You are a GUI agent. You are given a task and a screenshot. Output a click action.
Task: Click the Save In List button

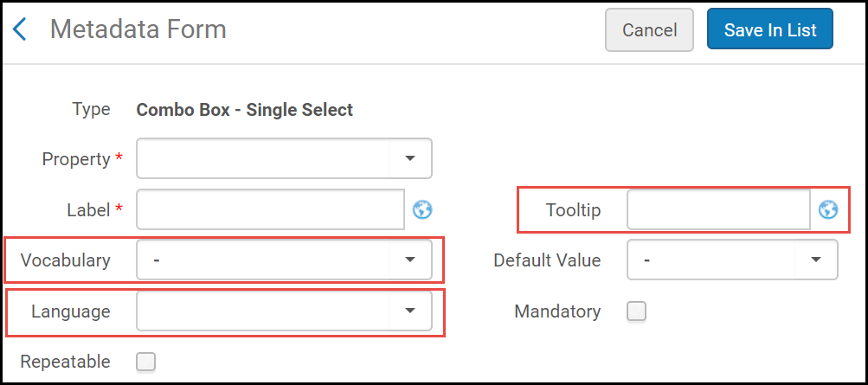(769, 29)
